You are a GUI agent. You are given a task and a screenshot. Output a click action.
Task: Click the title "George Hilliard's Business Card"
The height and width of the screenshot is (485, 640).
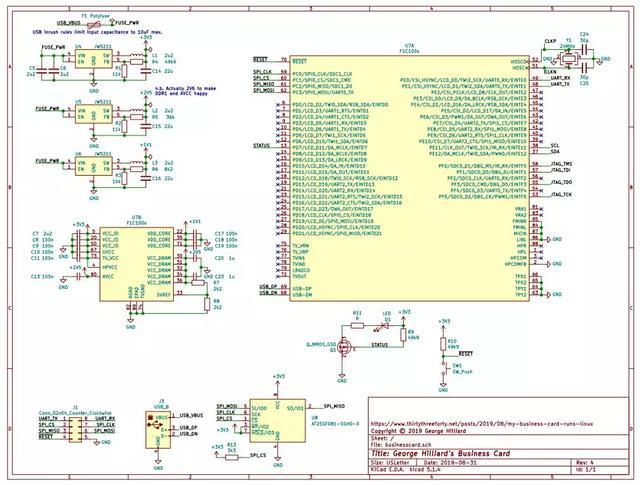(440, 453)
